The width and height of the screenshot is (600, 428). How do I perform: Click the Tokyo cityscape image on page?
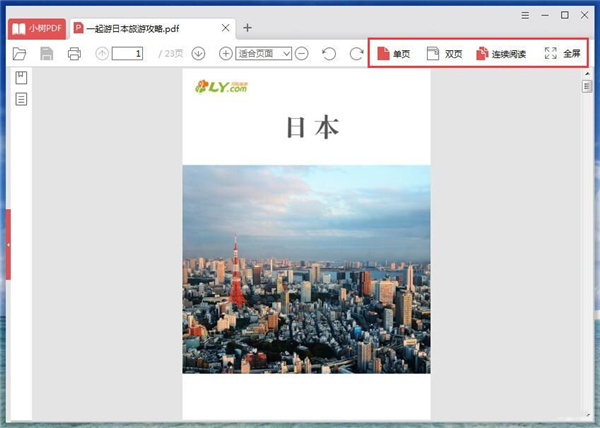[307, 269]
